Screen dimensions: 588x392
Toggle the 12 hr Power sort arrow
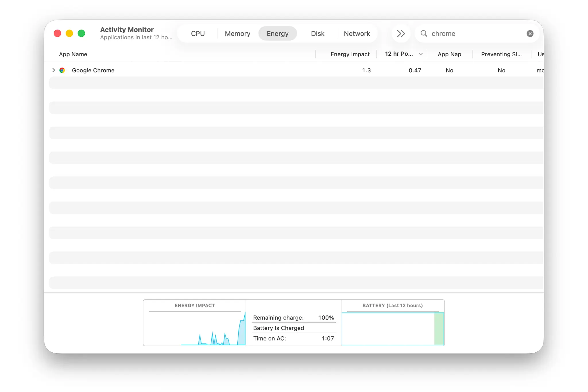point(421,54)
